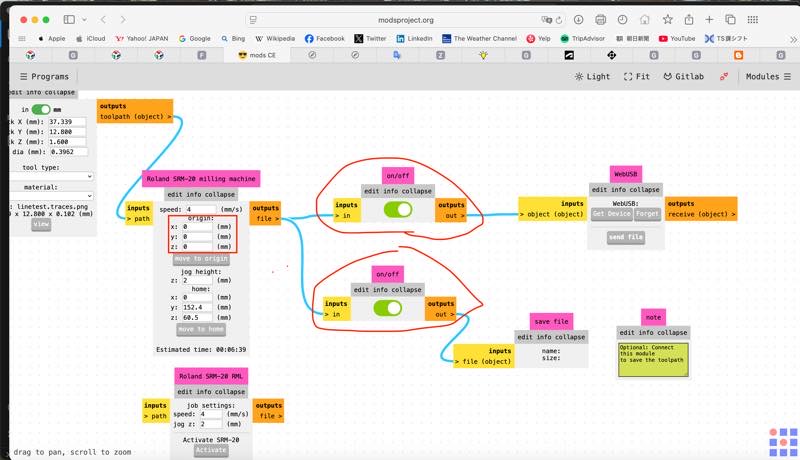The image size is (800, 460).
Task: Click the translate icon in address bar
Action: pos(546,20)
